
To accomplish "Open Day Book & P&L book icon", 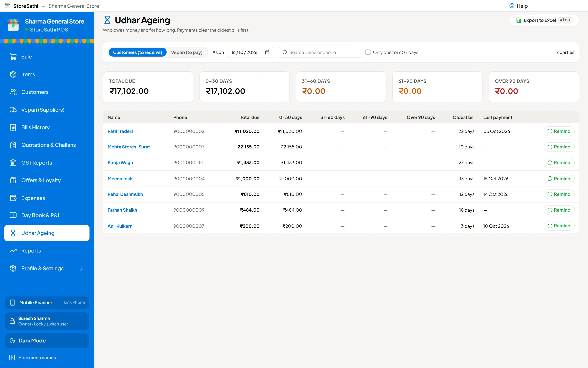I will pos(13,215).
